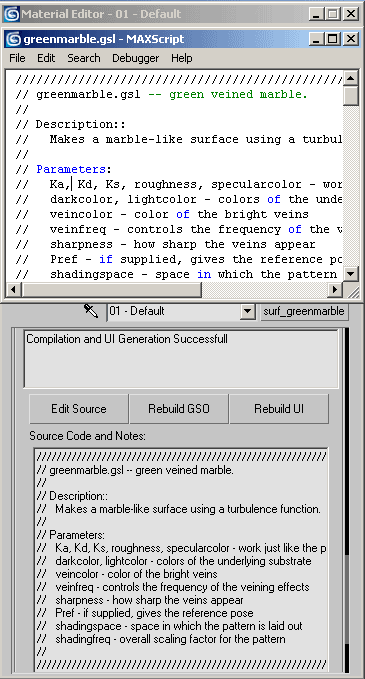Image resolution: width=365 pixels, height=679 pixels.
Task: Click the horizontal scrollbar thumb in script editor
Action: point(112,289)
